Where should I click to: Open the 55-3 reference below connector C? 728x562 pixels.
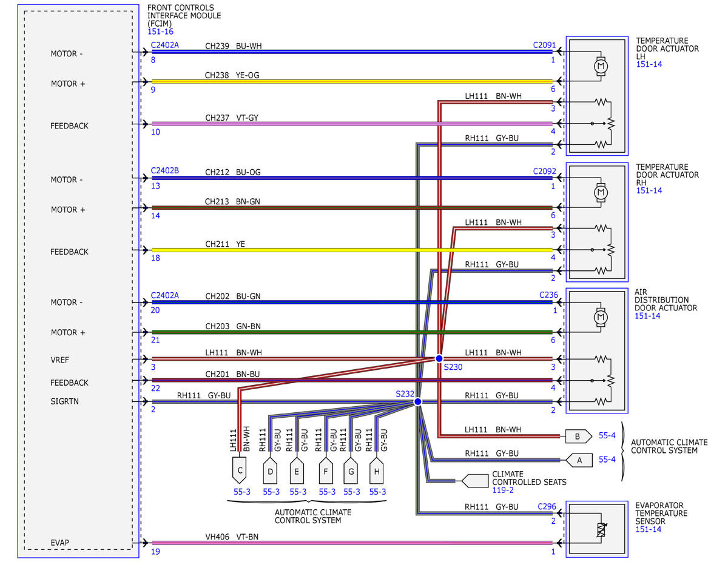[242, 492]
